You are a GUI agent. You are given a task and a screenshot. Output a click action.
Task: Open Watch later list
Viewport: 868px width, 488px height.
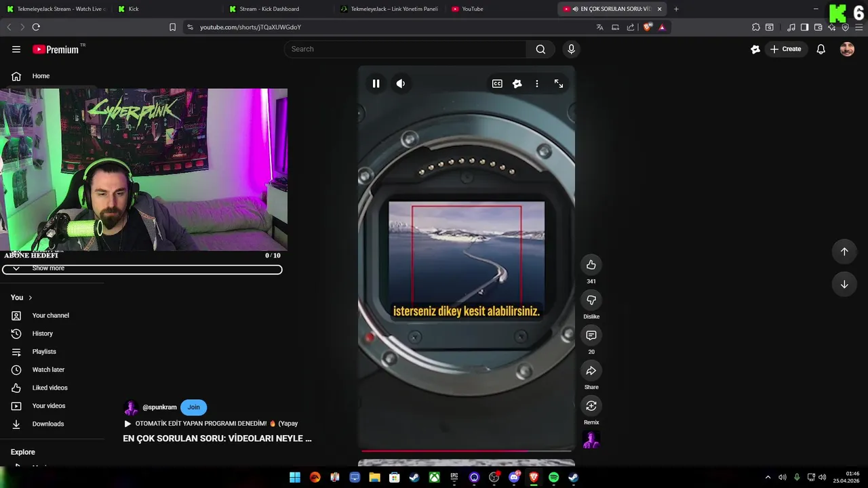[x=48, y=369]
